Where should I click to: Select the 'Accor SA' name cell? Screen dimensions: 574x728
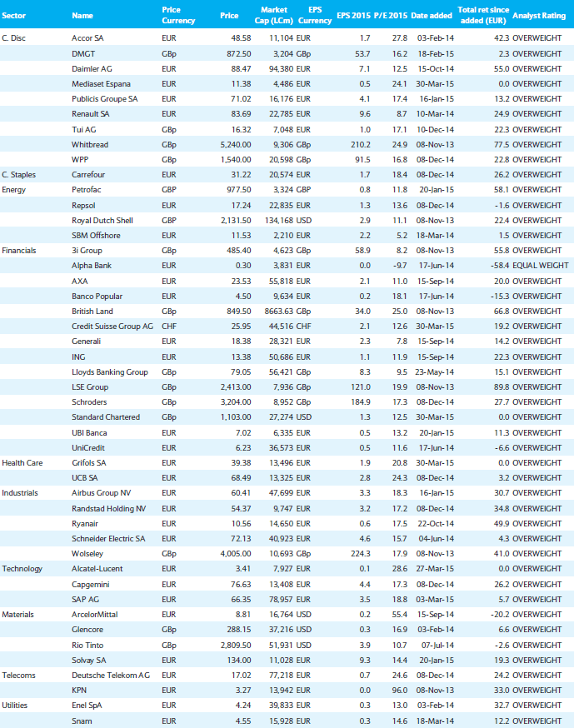click(x=87, y=38)
